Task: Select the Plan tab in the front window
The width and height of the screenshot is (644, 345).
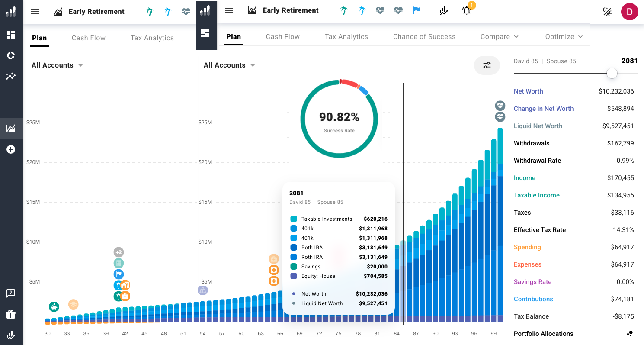Action: click(234, 37)
